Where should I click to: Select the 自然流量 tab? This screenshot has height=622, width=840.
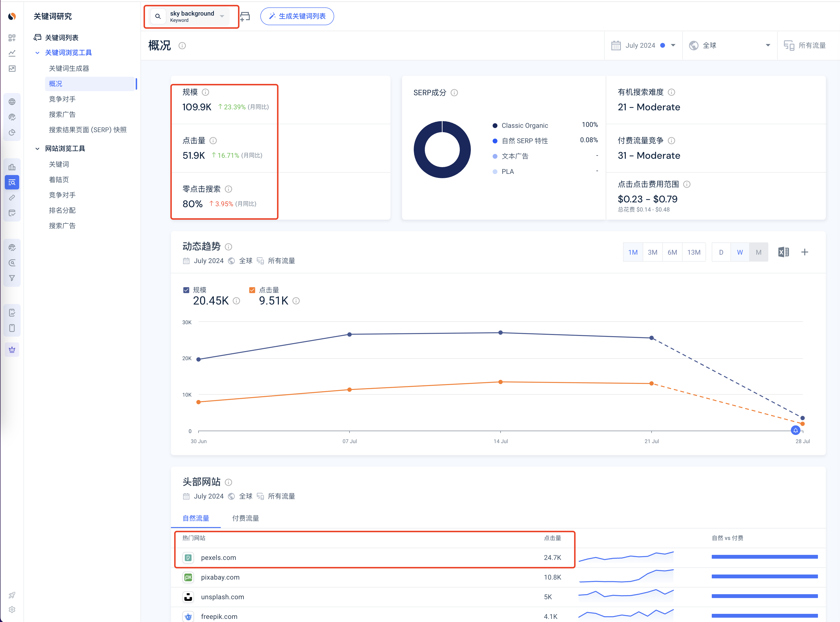tap(196, 518)
